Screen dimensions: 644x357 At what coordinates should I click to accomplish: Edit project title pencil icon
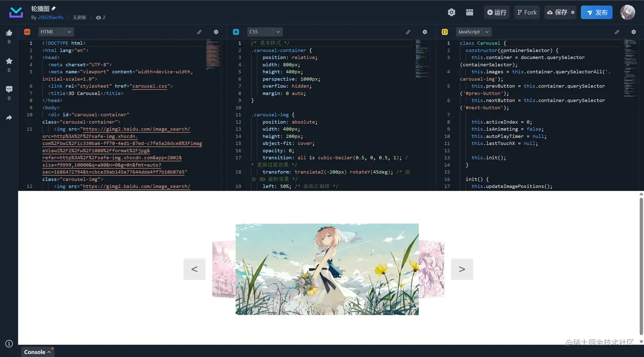tap(54, 9)
